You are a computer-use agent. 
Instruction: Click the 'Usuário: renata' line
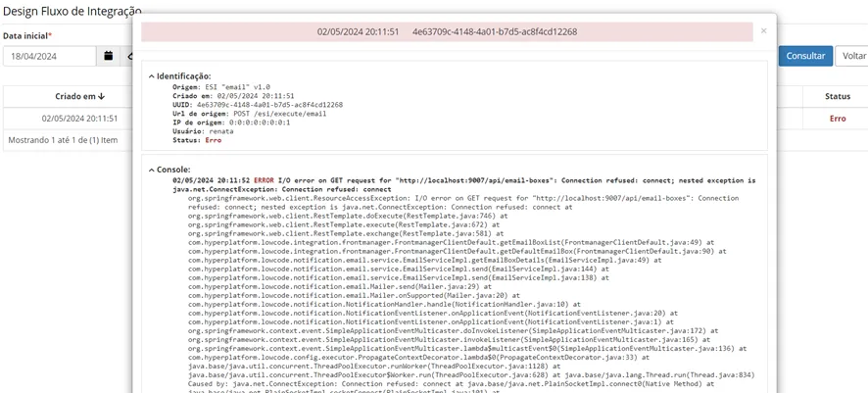tap(203, 131)
